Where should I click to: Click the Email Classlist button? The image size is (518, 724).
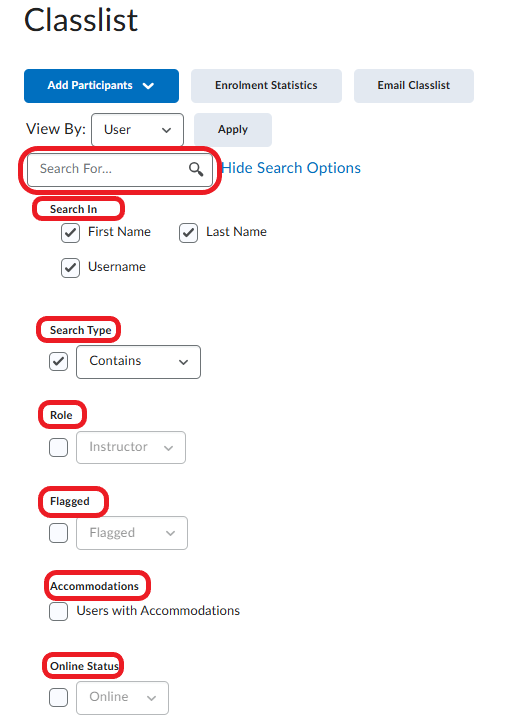point(414,86)
